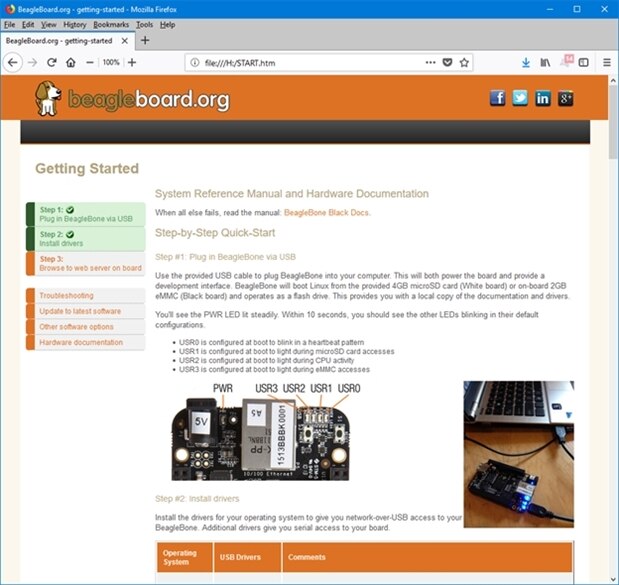This screenshot has width=619, height=585.
Task: Open the Facebook social icon
Action: coord(497,98)
